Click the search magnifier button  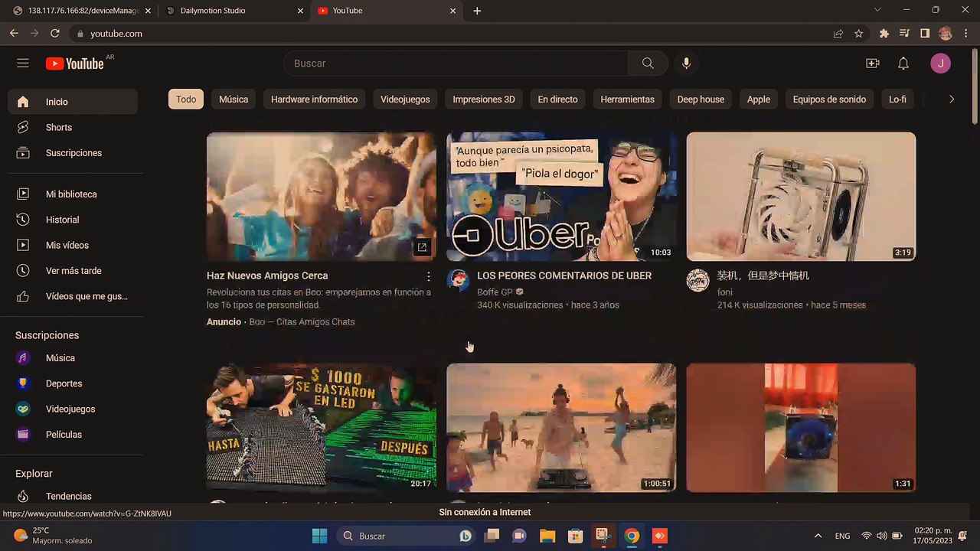pos(648,64)
